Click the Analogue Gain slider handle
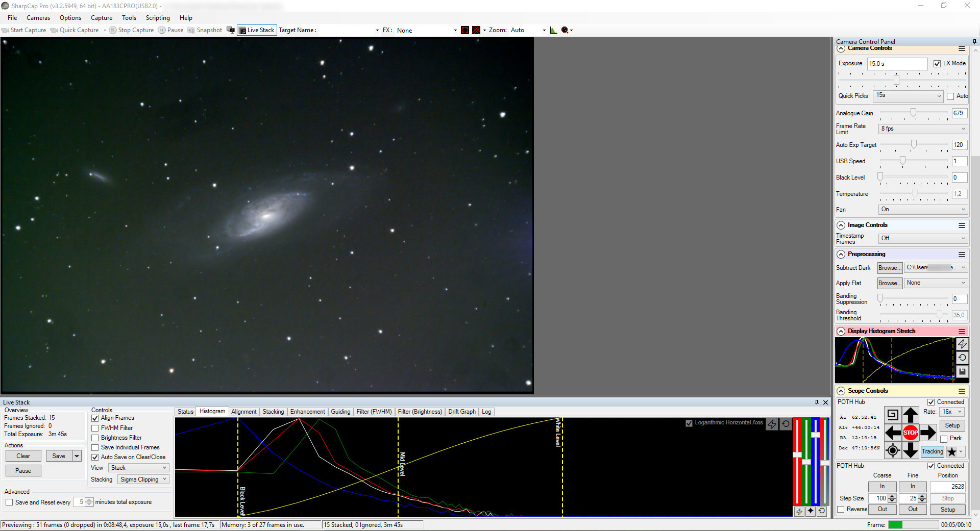 pos(913,113)
